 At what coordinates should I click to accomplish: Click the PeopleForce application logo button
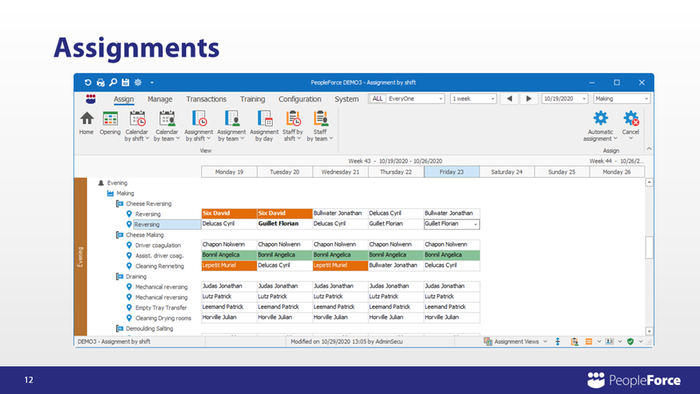91,99
